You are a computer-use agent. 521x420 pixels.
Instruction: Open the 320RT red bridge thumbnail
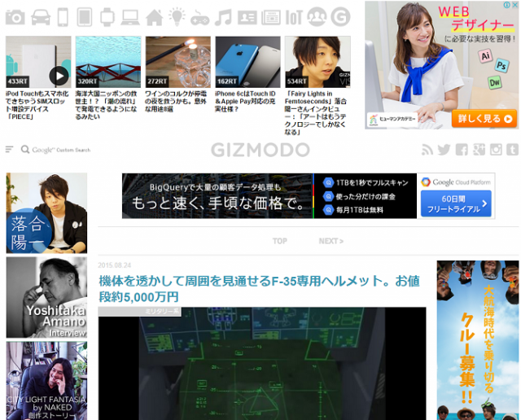coord(108,62)
